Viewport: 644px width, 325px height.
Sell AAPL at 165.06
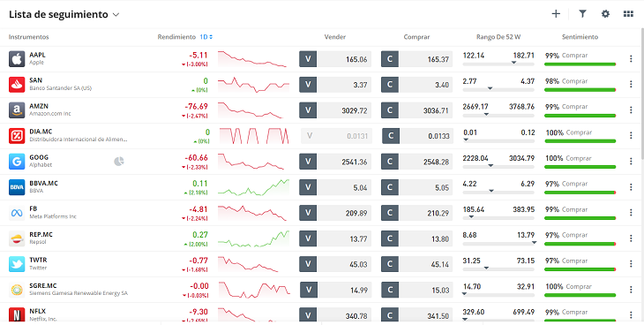coord(335,59)
